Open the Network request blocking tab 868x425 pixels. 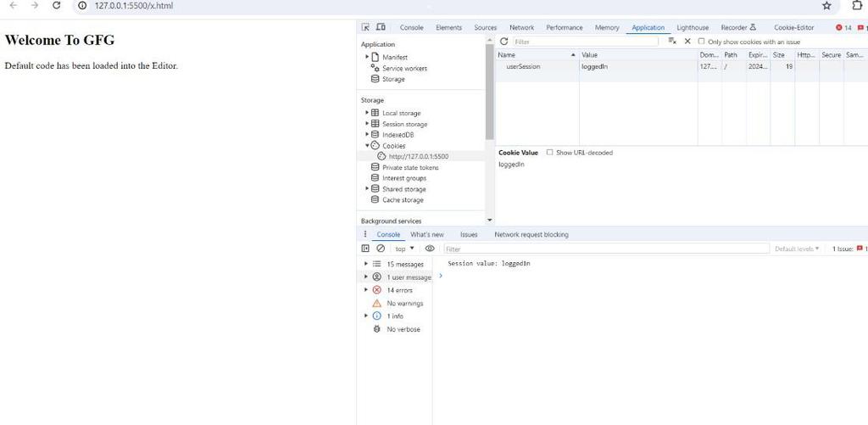click(x=531, y=234)
